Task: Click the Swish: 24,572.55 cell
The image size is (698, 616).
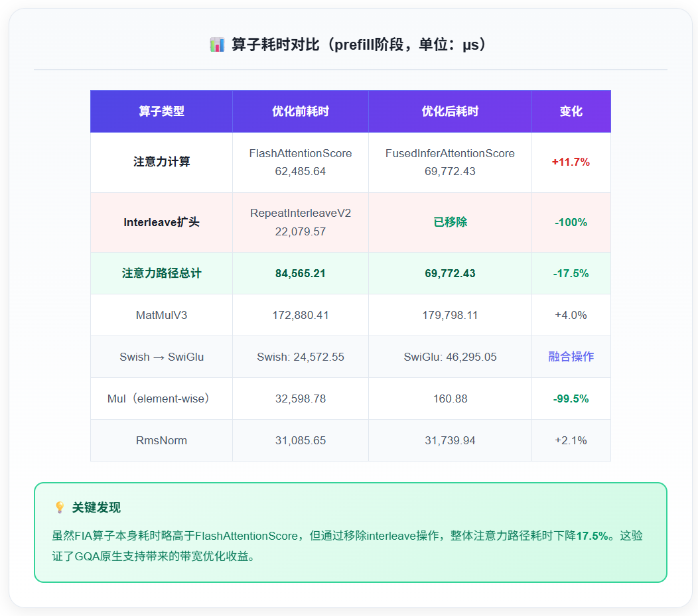Action: 301,357
